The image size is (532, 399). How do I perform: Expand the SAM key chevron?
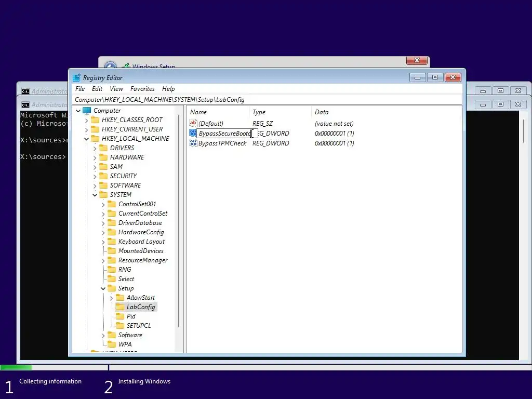pos(95,167)
